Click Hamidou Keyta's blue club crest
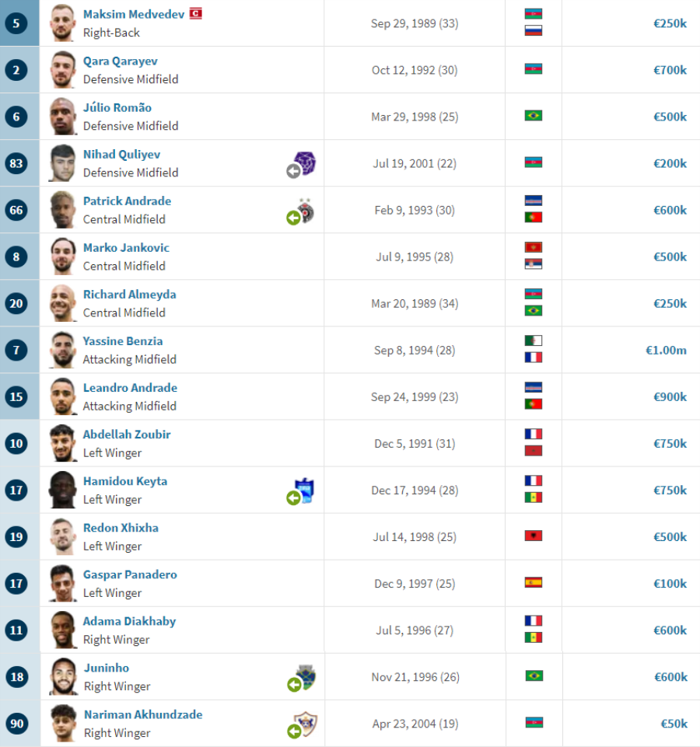Screen dimensions: 700x747 [304, 490]
